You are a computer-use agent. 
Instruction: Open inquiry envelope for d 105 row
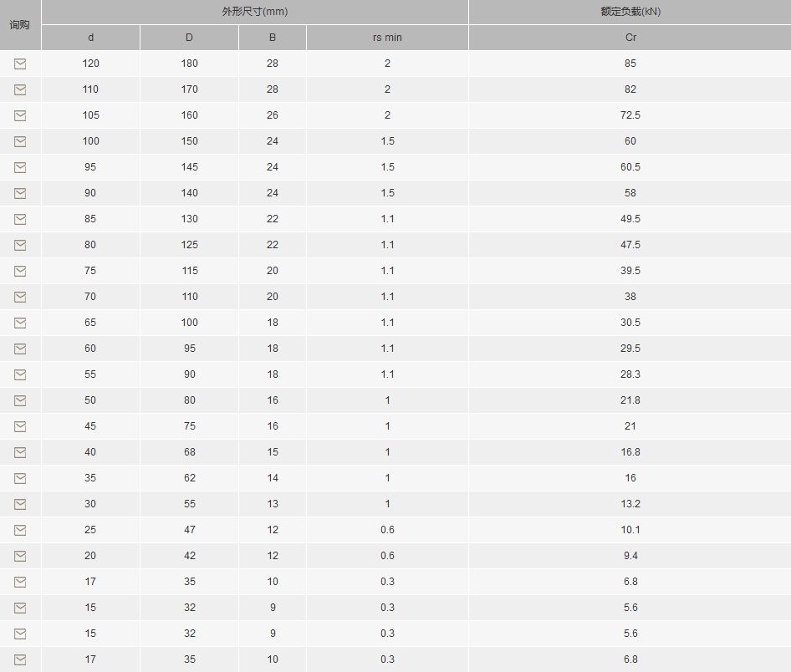20,115
